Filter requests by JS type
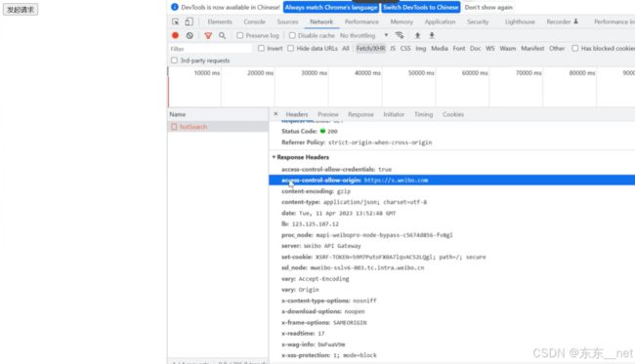This screenshot has width=635, height=364. pyautogui.click(x=393, y=48)
